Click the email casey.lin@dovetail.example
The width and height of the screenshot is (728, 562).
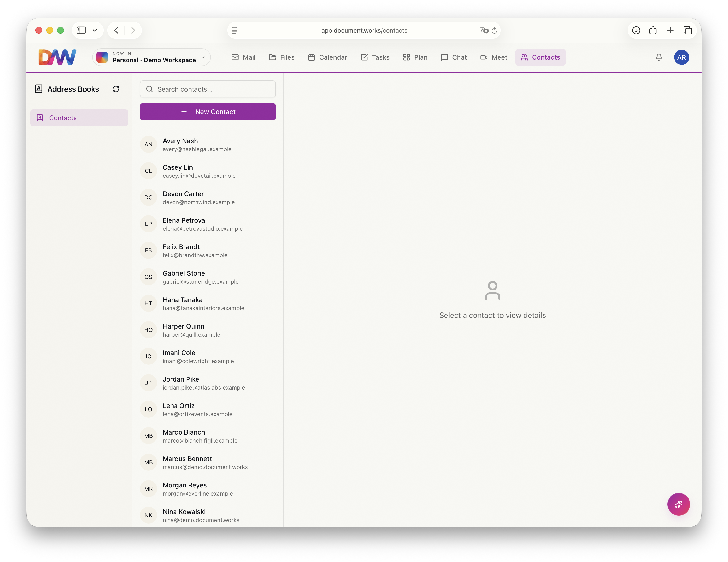(x=199, y=176)
